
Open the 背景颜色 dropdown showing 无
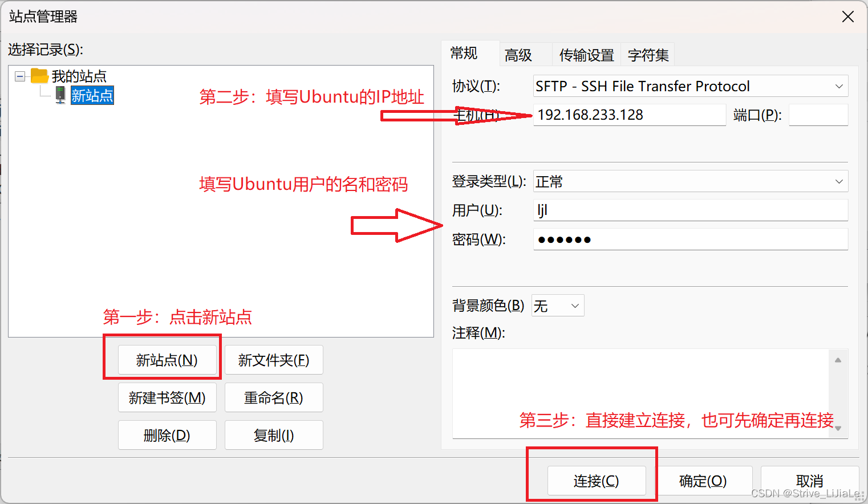[x=558, y=306]
